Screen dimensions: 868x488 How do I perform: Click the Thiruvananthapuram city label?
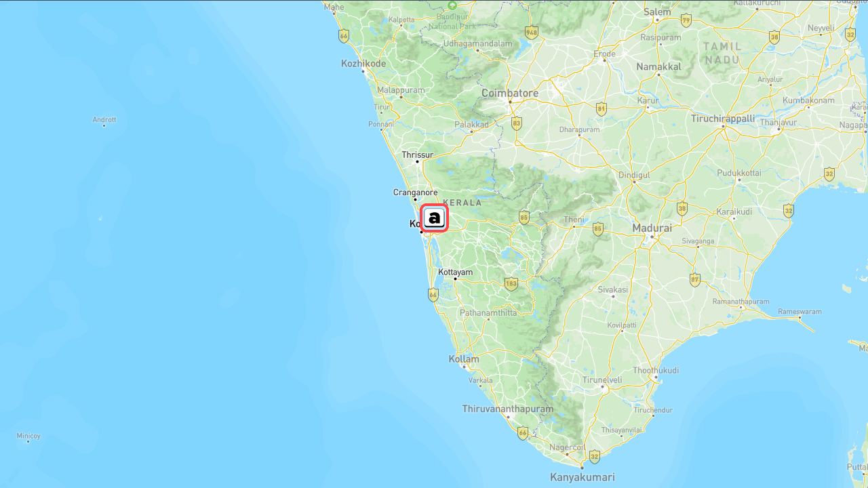pyautogui.click(x=508, y=409)
